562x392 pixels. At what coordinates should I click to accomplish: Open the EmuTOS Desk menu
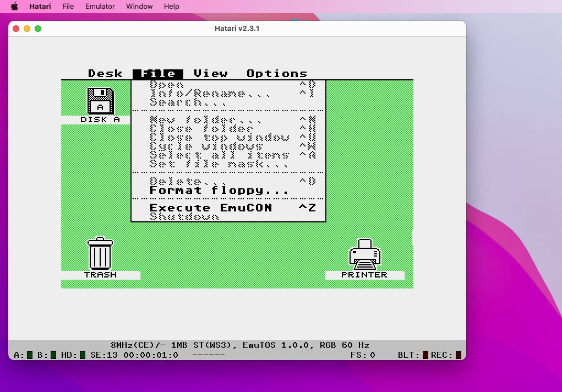click(105, 74)
